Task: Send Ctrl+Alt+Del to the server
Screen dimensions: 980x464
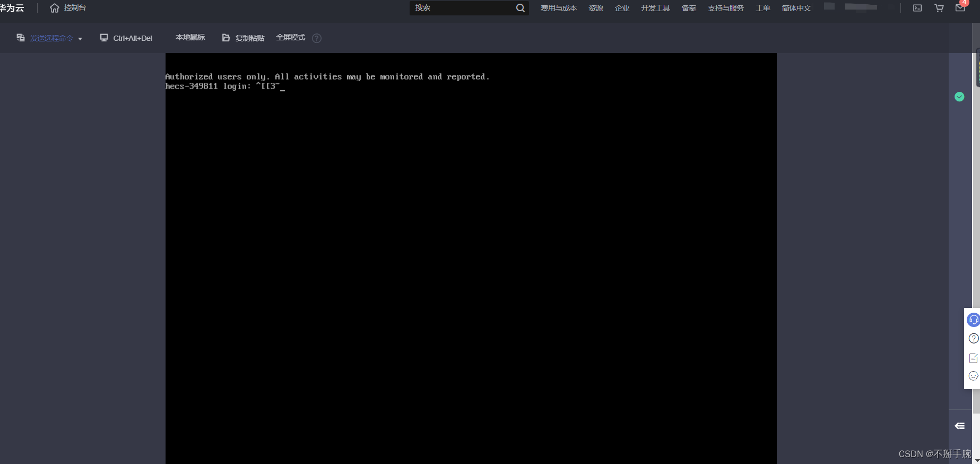Action: point(133,38)
